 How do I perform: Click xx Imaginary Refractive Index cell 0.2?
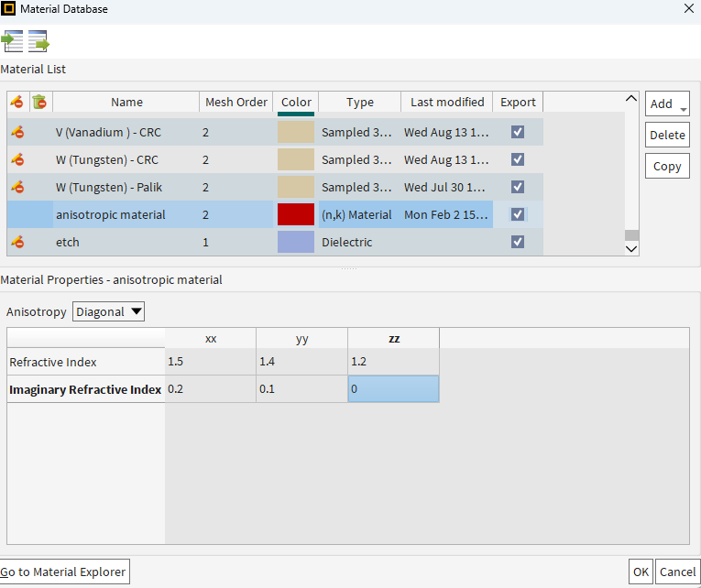coord(211,388)
